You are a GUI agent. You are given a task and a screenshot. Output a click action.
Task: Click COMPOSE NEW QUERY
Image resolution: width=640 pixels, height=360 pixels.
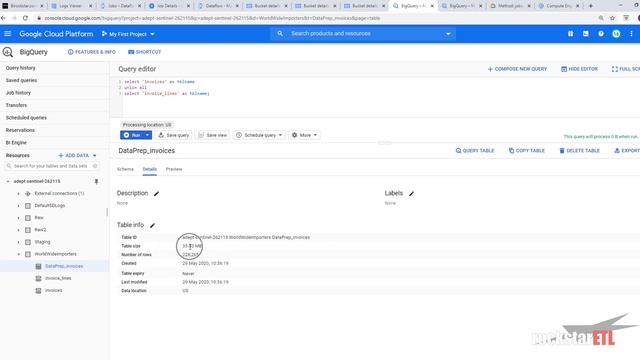point(517,69)
